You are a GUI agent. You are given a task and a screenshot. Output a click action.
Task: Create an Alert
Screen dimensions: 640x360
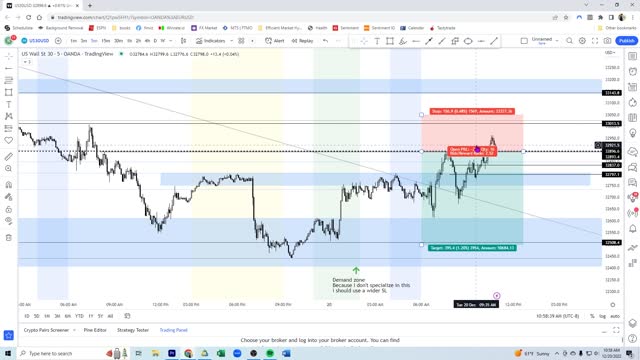coord(275,41)
